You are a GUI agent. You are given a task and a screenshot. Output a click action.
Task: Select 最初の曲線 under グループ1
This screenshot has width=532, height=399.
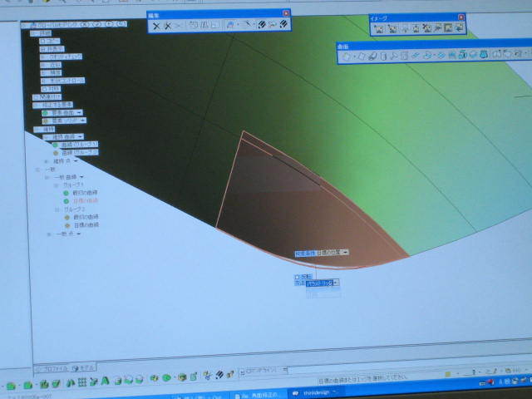click(x=81, y=193)
